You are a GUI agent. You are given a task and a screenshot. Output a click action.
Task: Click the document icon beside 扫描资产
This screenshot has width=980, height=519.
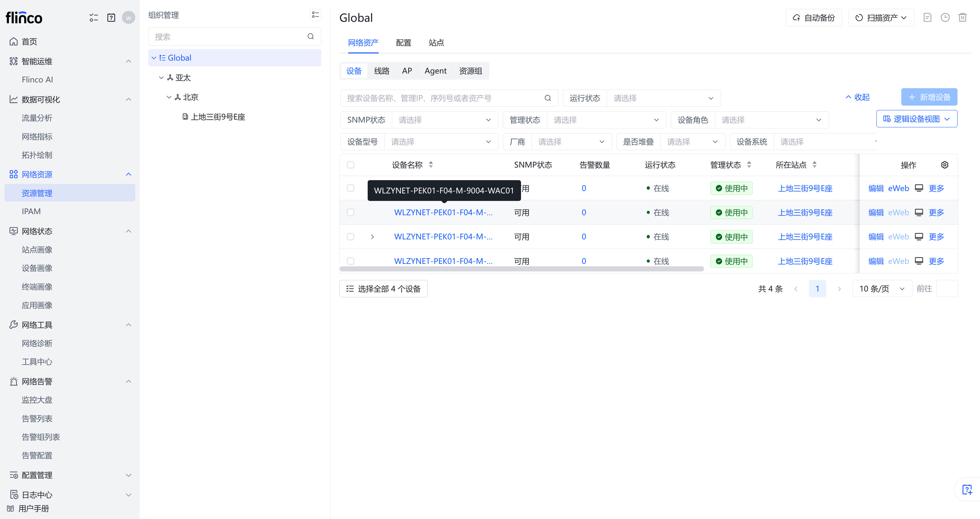tap(927, 17)
